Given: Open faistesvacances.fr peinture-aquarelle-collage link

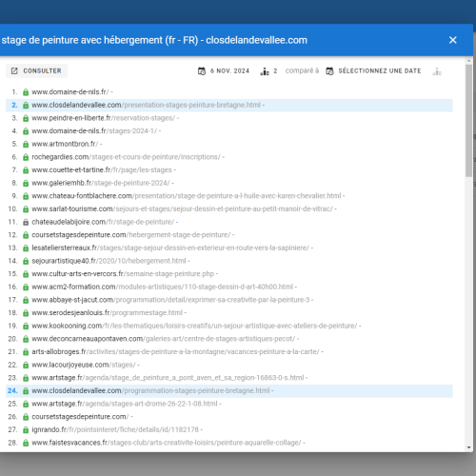Looking at the screenshot, I should [167, 443].
